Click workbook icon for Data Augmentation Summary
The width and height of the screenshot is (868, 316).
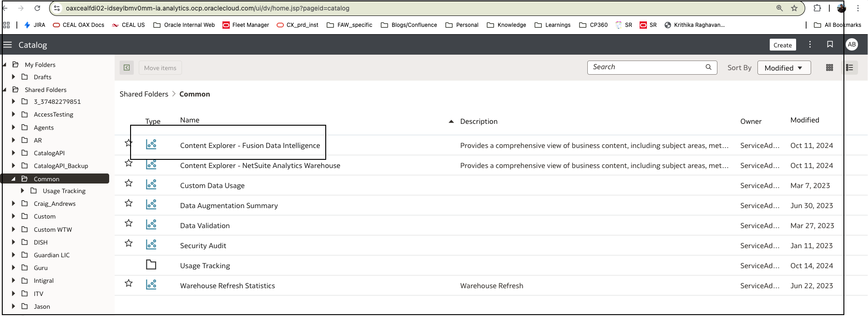tap(151, 204)
